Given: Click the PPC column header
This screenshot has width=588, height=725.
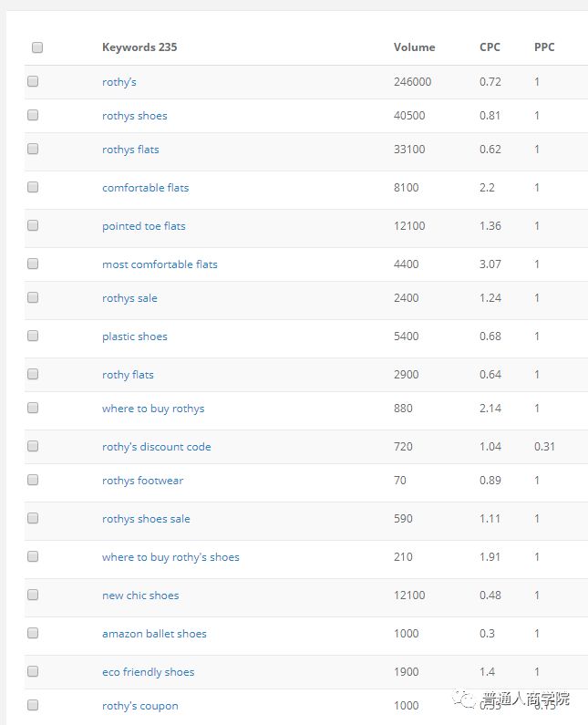Looking at the screenshot, I should pyautogui.click(x=544, y=47).
